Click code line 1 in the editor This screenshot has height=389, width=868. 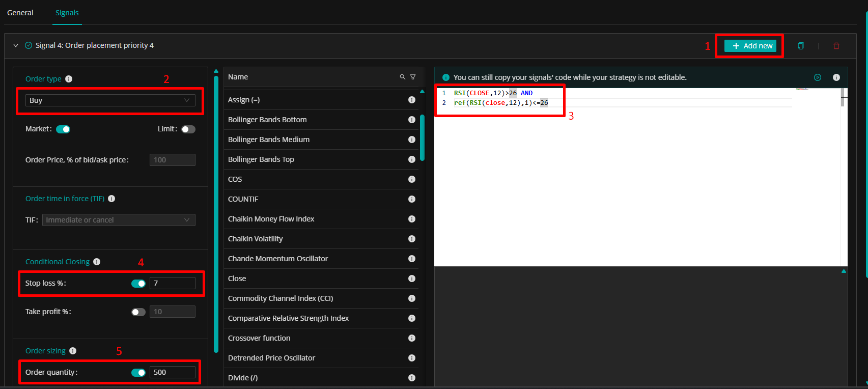click(x=493, y=93)
